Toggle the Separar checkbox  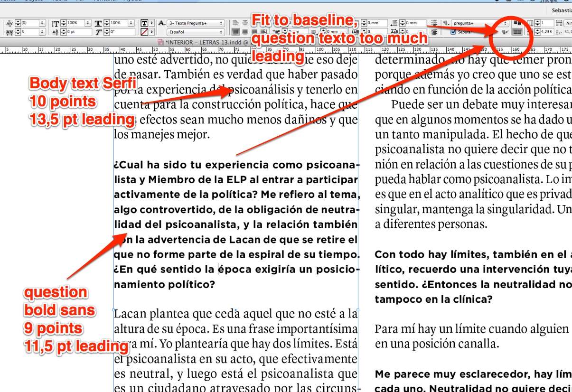pyautogui.click(x=453, y=32)
